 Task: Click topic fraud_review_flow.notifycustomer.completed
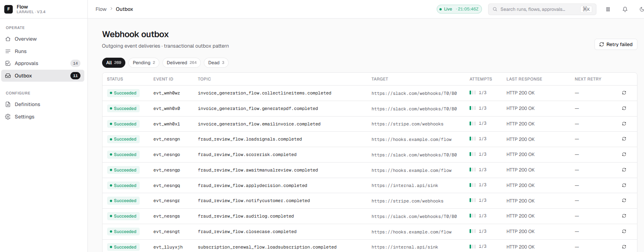click(x=254, y=201)
